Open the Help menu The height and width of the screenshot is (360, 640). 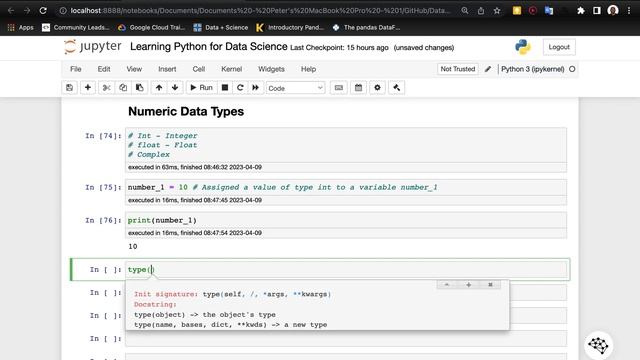click(308, 69)
